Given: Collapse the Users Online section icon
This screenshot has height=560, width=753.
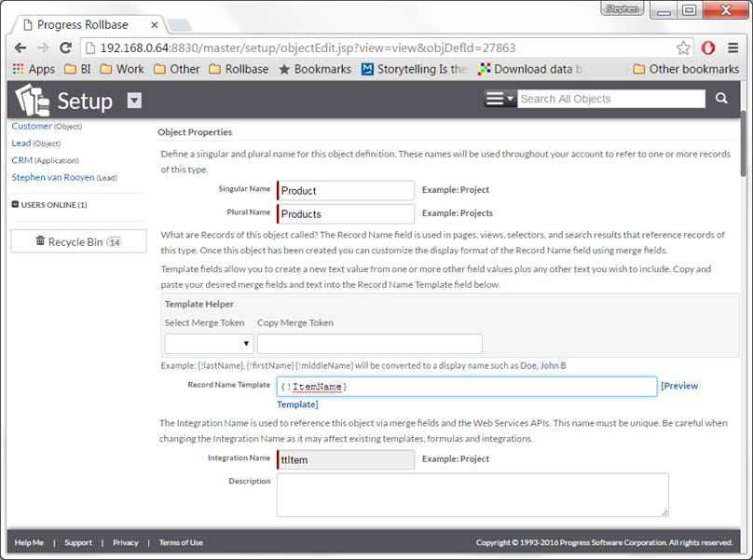Looking at the screenshot, I should (15, 205).
